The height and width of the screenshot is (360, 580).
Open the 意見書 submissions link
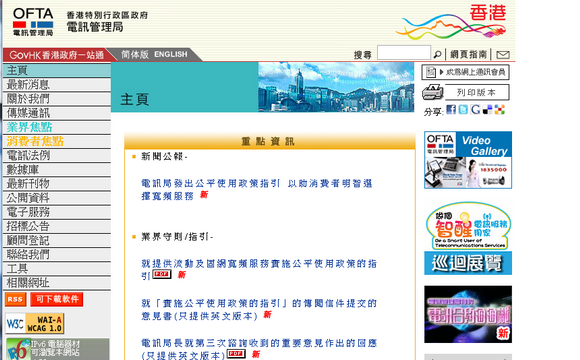(x=259, y=309)
